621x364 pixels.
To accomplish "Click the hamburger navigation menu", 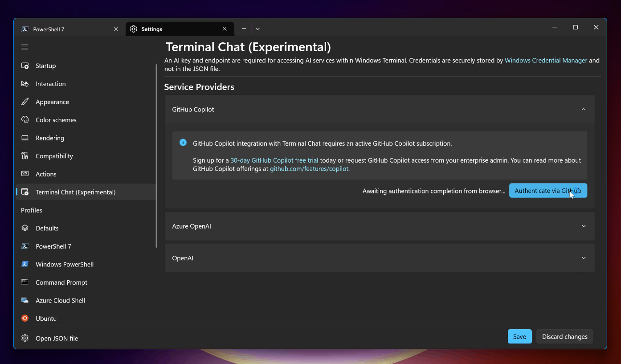I will 25,46.
